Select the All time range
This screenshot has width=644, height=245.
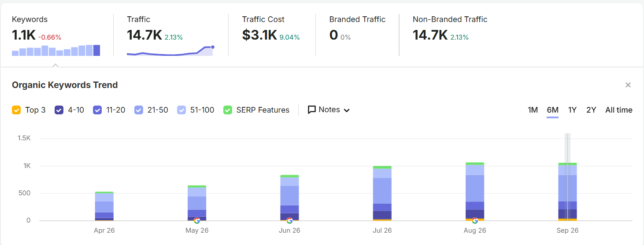pyautogui.click(x=619, y=110)
